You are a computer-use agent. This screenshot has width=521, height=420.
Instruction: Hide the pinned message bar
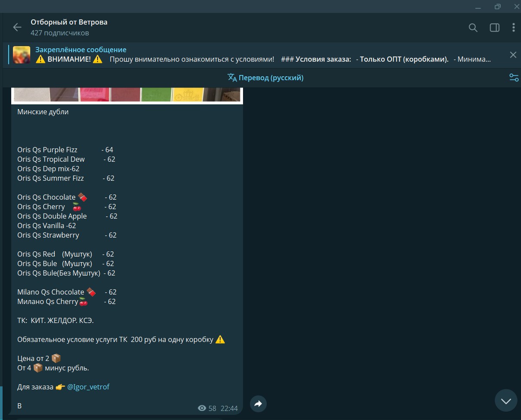tap(513, 55)
